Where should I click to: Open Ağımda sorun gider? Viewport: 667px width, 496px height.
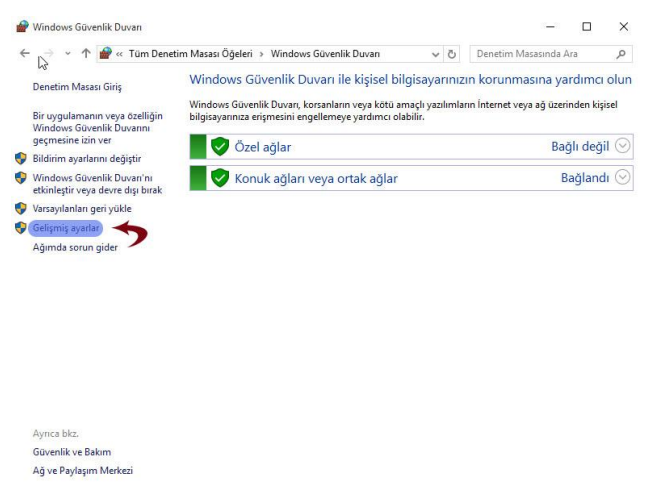(x=75, y=247)
